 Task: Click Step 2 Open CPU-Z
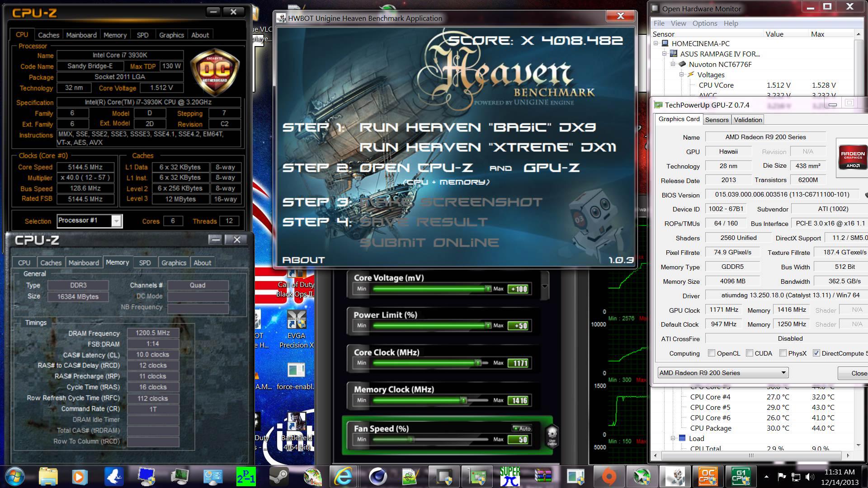416,168
